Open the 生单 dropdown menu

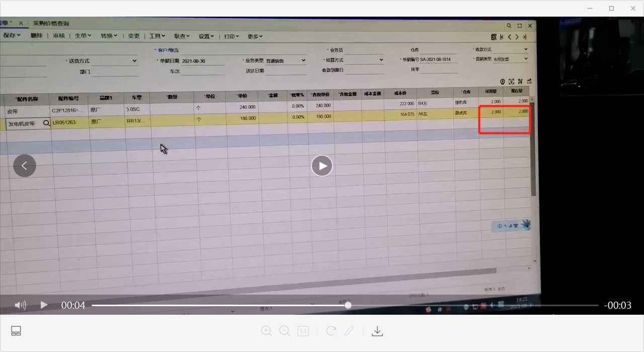[83, 36]
